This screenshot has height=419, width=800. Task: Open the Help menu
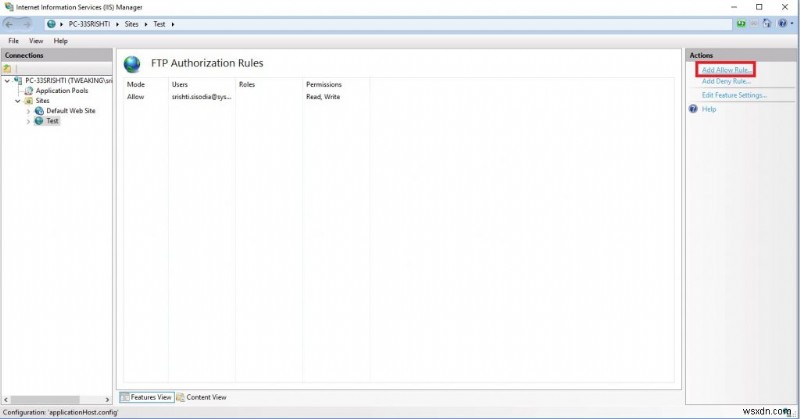pos(61,41)
